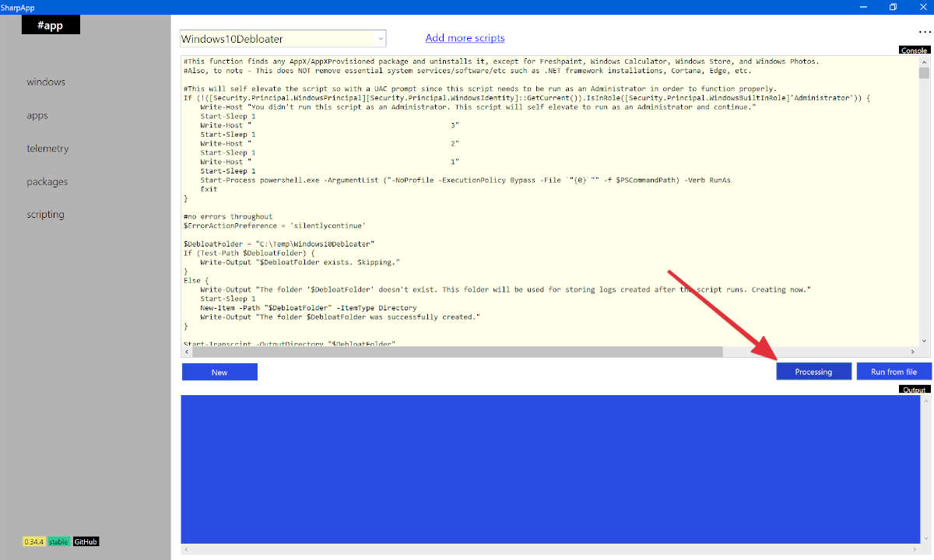Click the $DebloatFolder = "C:\Temp\Windows10Debloater" line
Viewport: 934px width, 560px height.
pyautogui.click(x=279, y=243)
